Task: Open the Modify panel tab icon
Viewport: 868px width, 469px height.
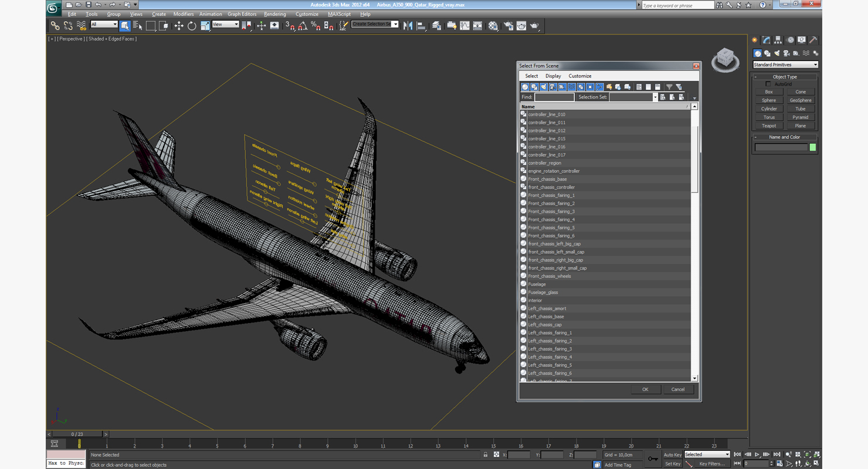Action: pos(766,40)
